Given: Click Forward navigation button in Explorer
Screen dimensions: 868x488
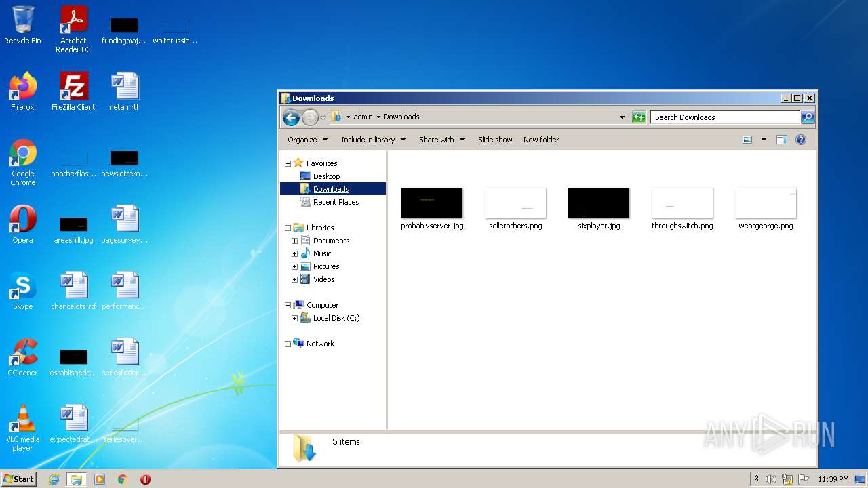Looking at the screenshot, I should (310, 117).
